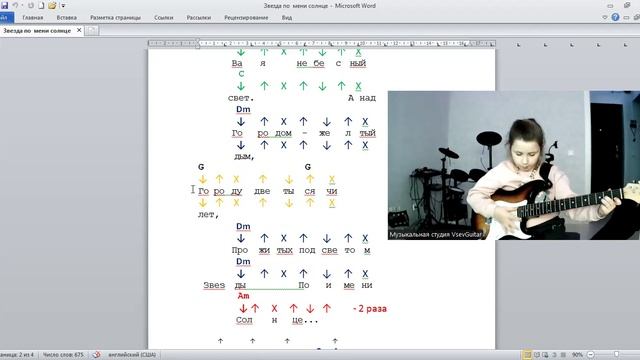Open the blue File tab
This screenshot has height=360, width=640.
coord(6,18)
